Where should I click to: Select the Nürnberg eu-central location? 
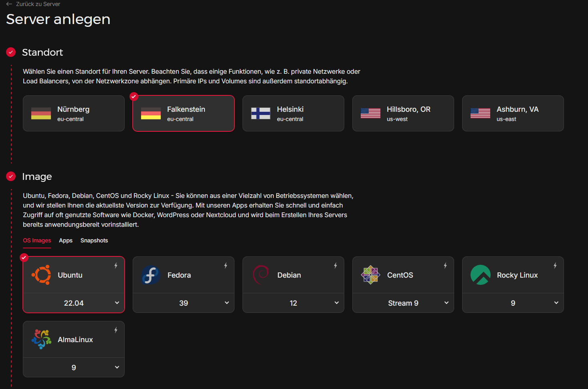point(74,113)
